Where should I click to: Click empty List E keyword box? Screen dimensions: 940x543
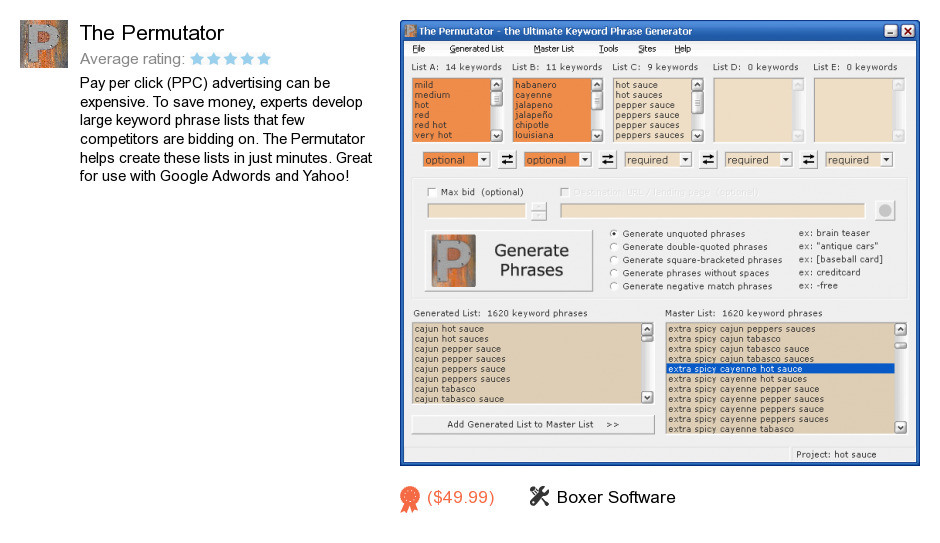tap(853, 110)
